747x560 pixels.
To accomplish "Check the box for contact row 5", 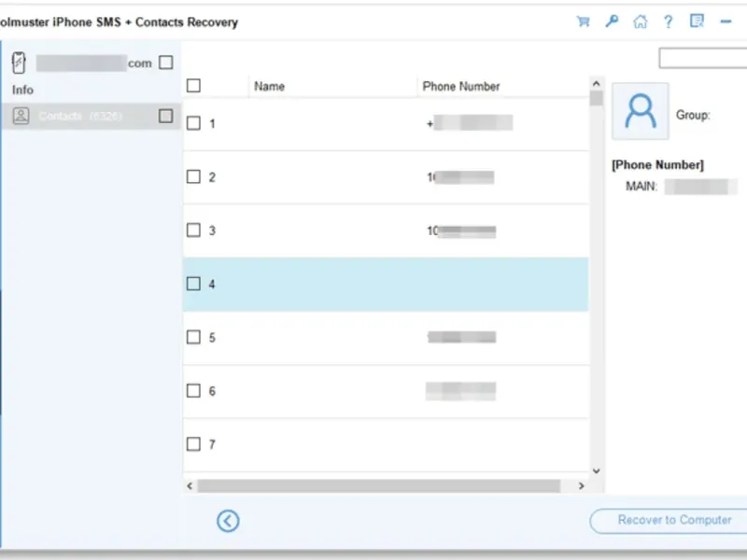I will [193, 337].
